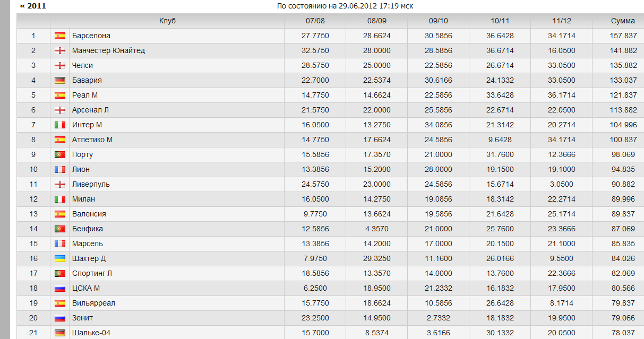Click the Spain flag beside Валенсия
644x339 pixels.
click(60, 214)
